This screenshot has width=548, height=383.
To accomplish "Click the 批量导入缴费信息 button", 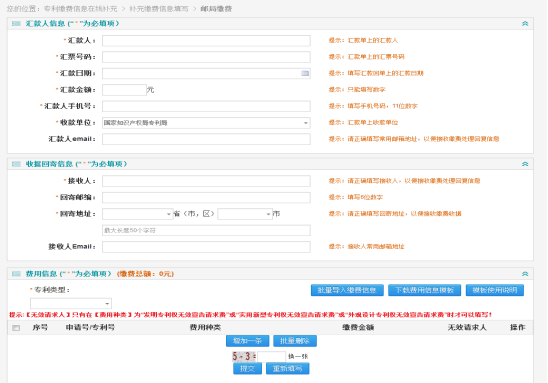I will tap(347, 290).
